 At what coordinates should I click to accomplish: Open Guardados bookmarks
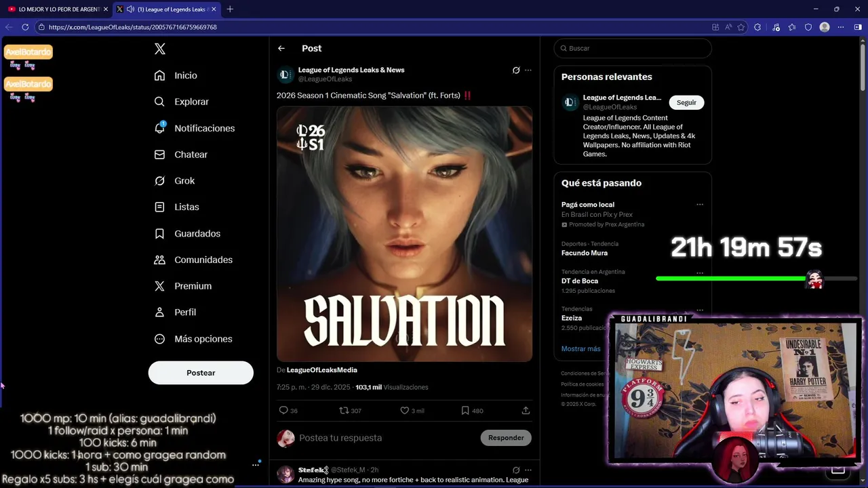click(x=187, y=233)
